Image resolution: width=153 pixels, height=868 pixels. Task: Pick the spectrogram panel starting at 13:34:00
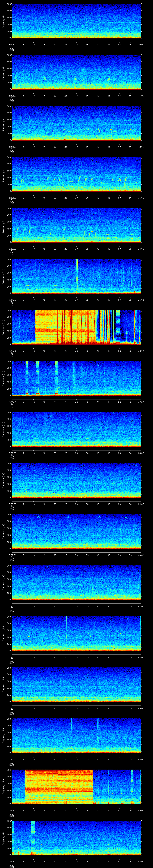(x=76, y=276)
